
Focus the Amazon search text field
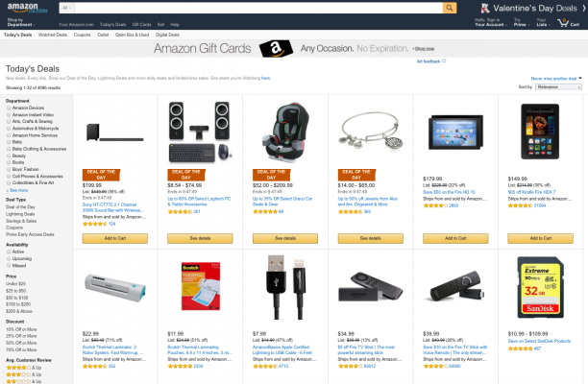(258, 8)
